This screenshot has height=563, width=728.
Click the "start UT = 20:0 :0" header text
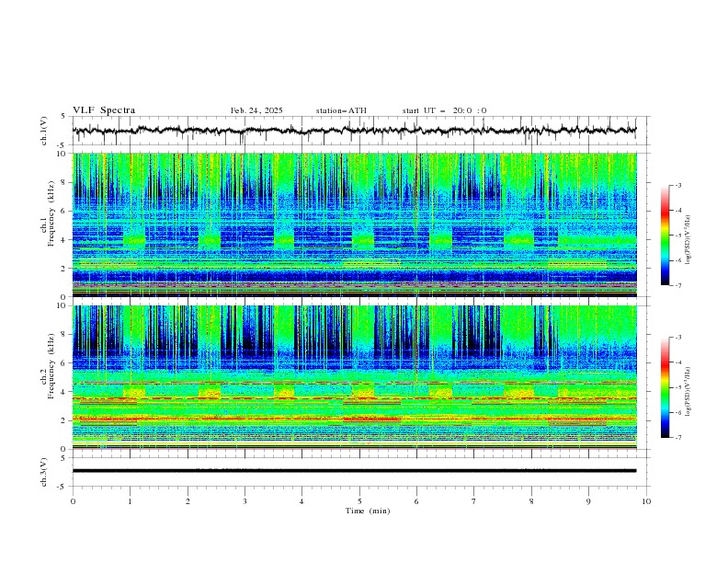point(444,110)
